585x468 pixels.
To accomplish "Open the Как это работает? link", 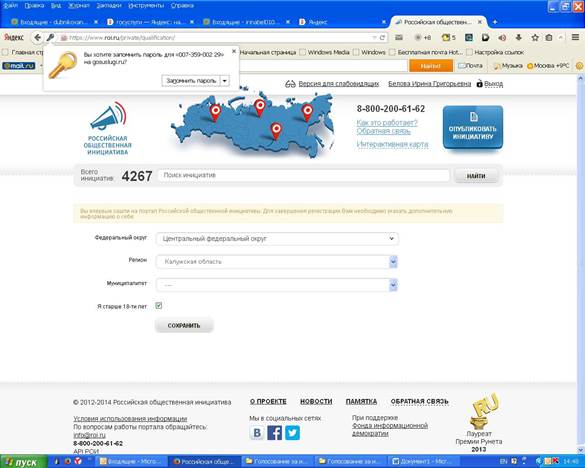I will 387,123.
